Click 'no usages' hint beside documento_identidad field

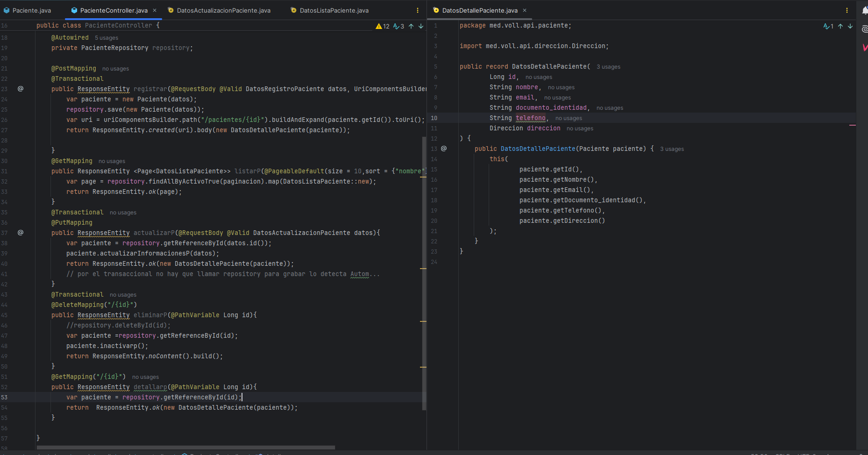point(610,108)
